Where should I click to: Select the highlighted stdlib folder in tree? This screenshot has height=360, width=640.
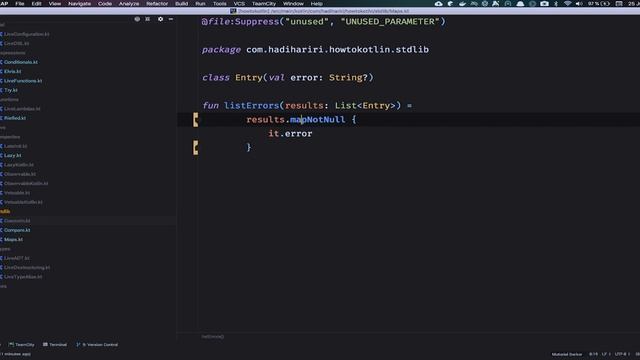5,211
